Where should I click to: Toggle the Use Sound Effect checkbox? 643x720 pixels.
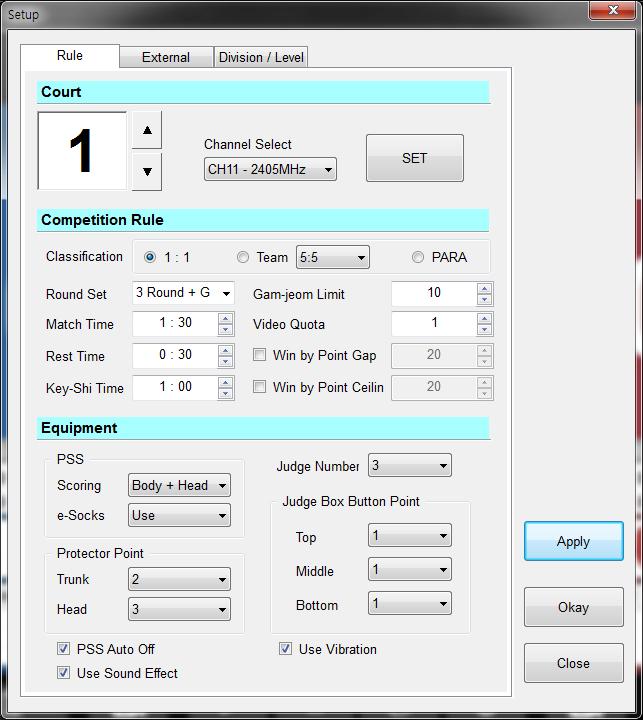click(x=63, y=673)
